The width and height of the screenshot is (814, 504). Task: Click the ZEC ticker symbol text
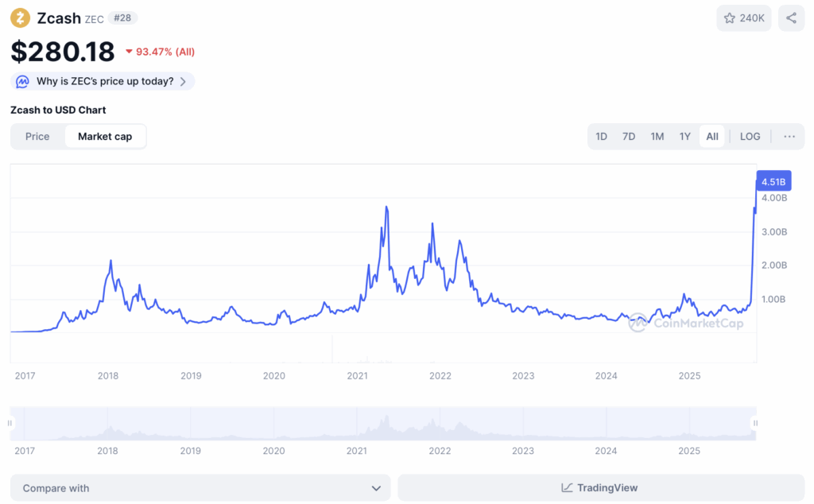coord(94,19)
